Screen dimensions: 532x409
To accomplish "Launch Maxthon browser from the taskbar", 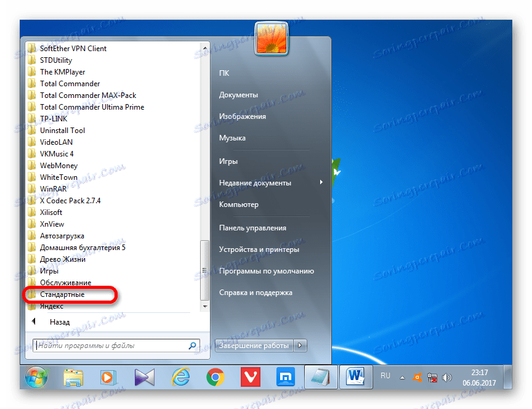I will click(x=286, y=377).
